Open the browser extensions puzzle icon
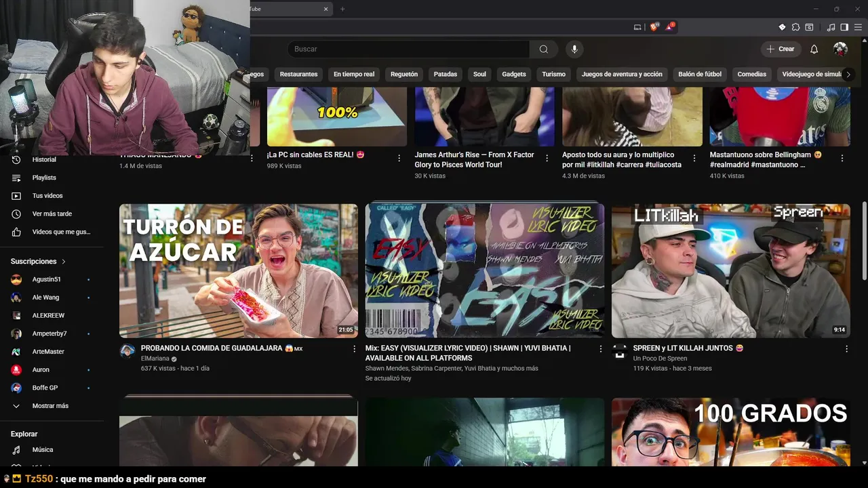 [795, 27]
